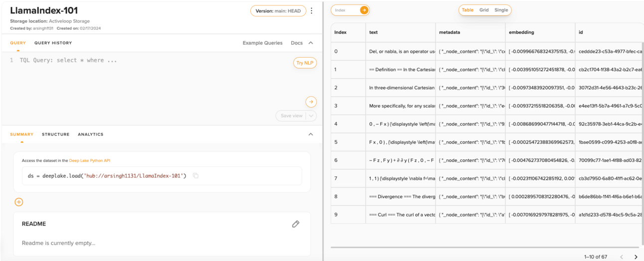
Task: Open the SUMMARY tab
Action: point(21,134)
